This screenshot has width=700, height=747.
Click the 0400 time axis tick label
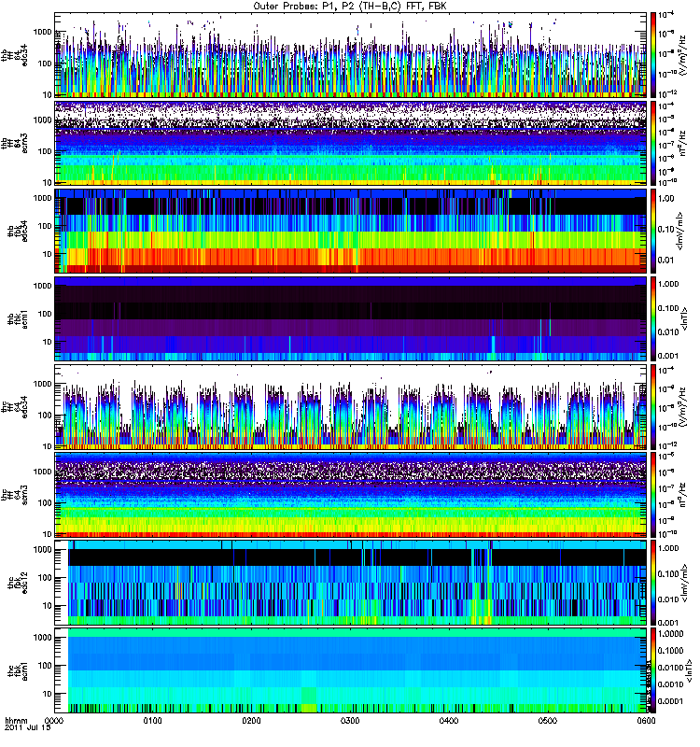tap(449, 720)
